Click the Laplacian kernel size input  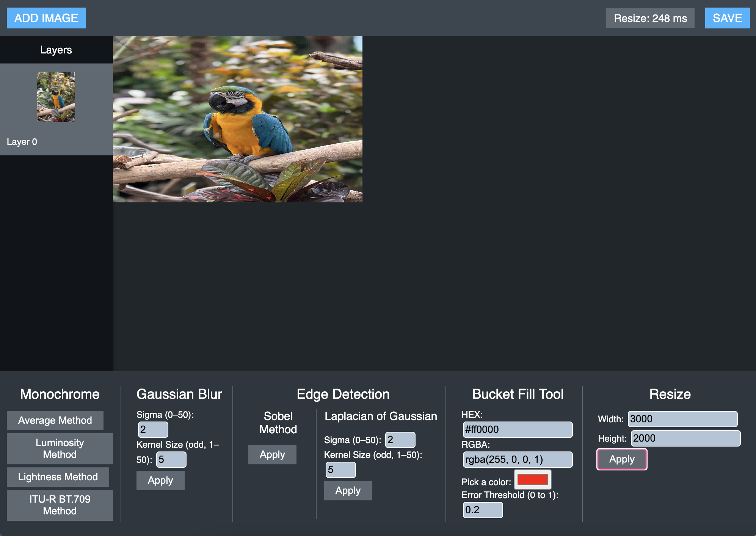click(340, 470)
